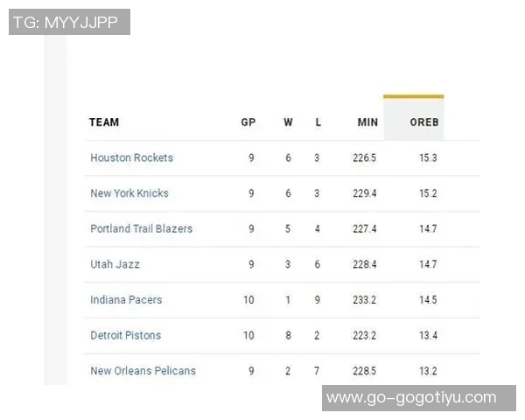This screenshot has width=525, height=420.
Task: Open the New York Knicks team link
Action: coord(129,193)
